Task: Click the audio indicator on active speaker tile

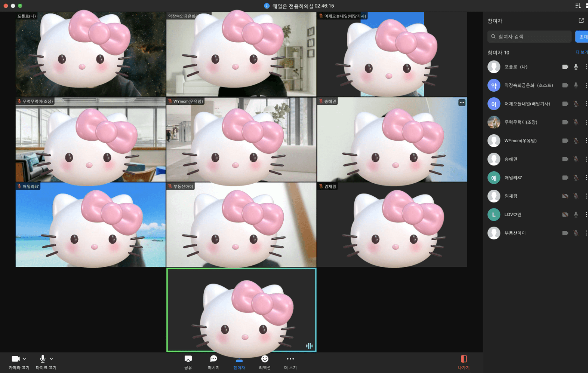Action: pyautogui.click(x=309, y=346)
